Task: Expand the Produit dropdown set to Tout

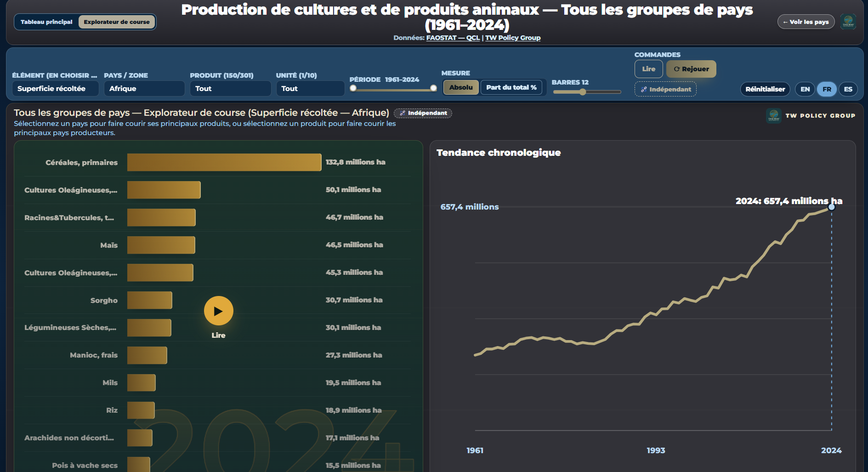Action: click(230, 88)
